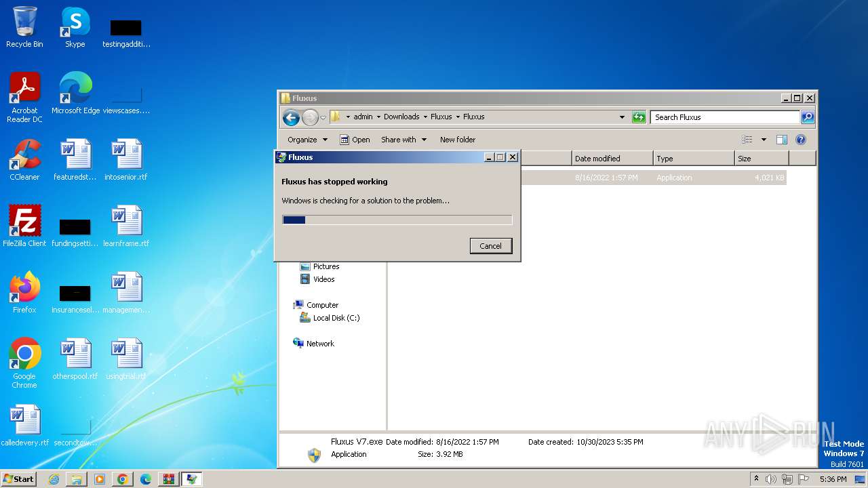This screenshot has width=868, height=488.
Task: Select the Google Chrome desktop shortcut
Action: pos(24,363)
